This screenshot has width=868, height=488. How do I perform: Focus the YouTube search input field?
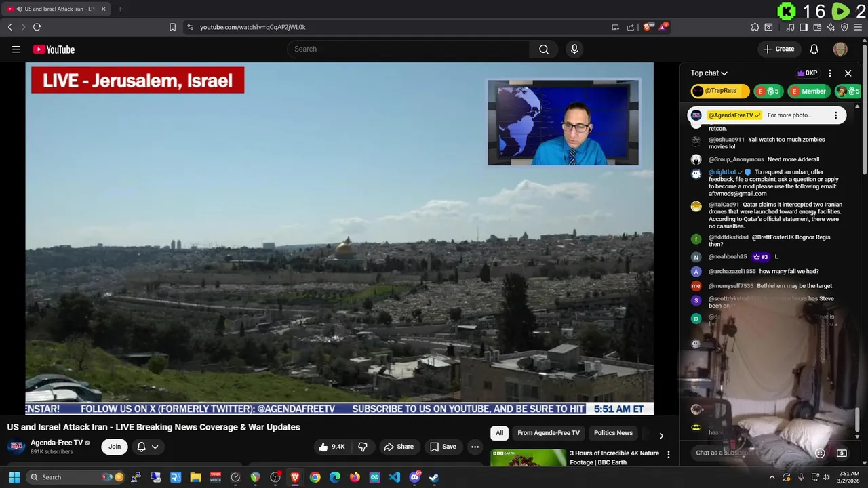(408, 49)
